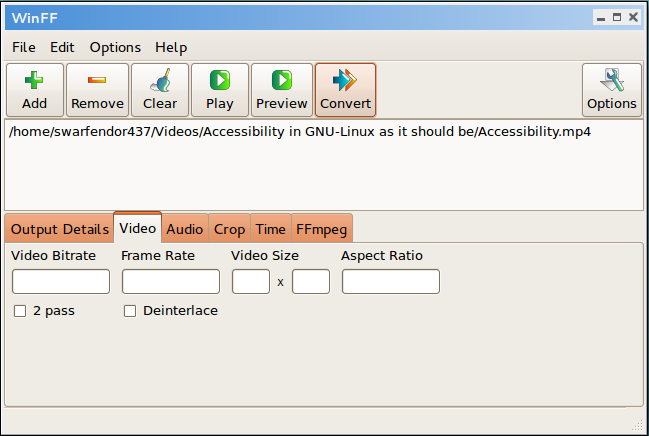Open the FFmpeg tab

pyautogui.click(x=321, y=229)
